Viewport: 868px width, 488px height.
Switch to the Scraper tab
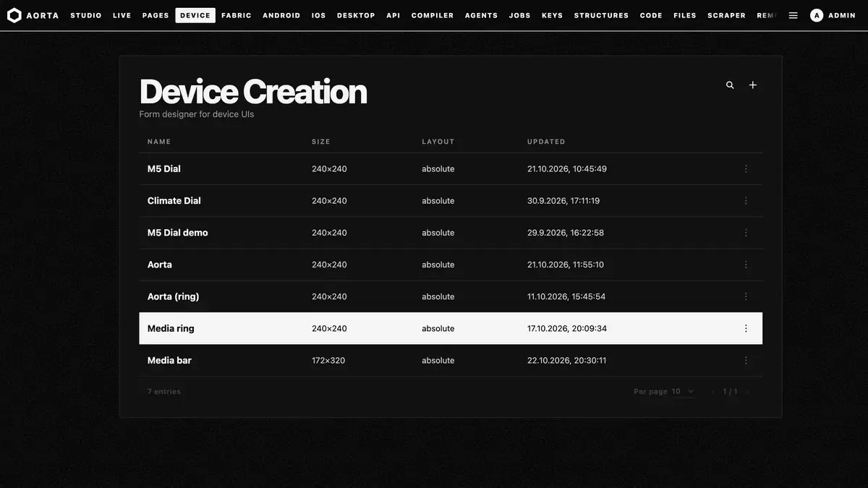click(726, 15)
